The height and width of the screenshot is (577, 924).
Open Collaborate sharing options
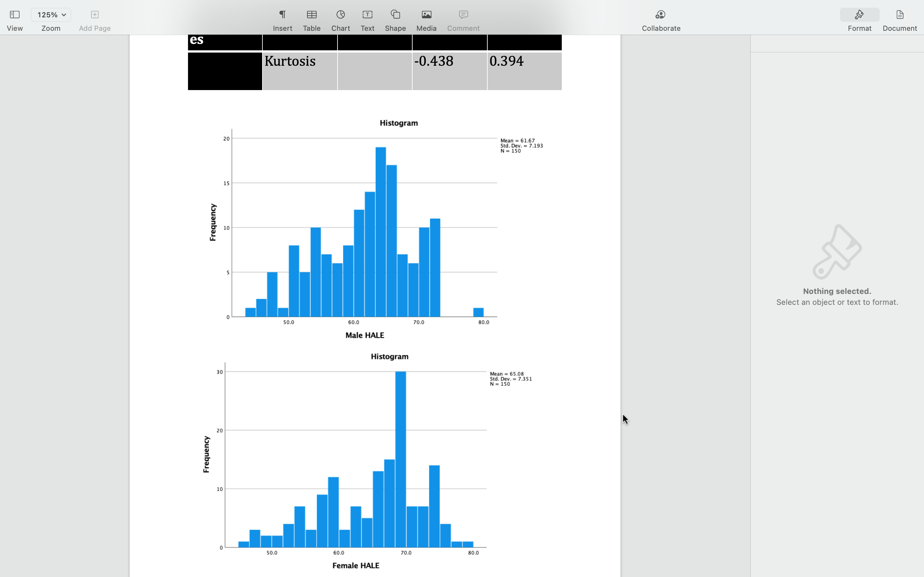tap(660, 14)
